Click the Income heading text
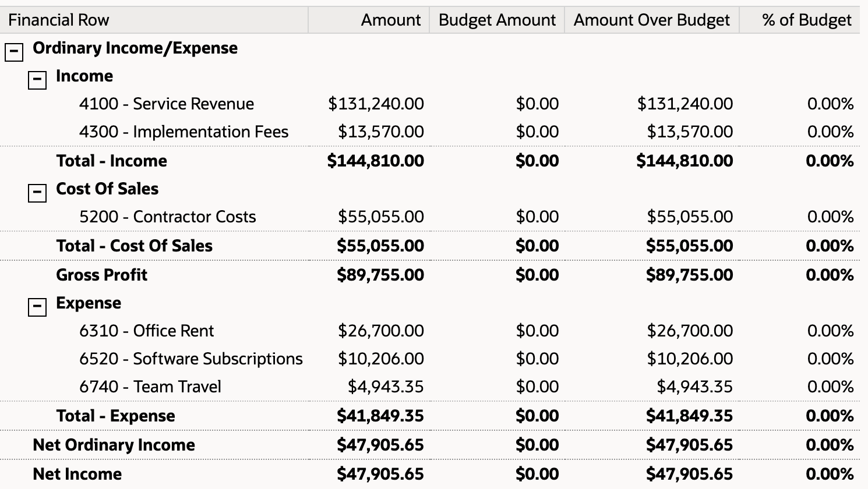This screenshot has width=868, height=489. [x=84, y=76]
